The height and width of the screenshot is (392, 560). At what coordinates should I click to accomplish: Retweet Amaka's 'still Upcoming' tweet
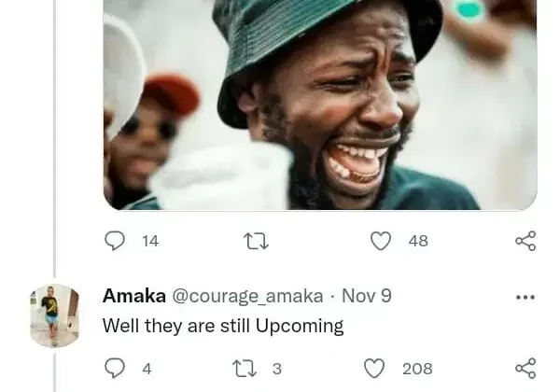[245, 369]
